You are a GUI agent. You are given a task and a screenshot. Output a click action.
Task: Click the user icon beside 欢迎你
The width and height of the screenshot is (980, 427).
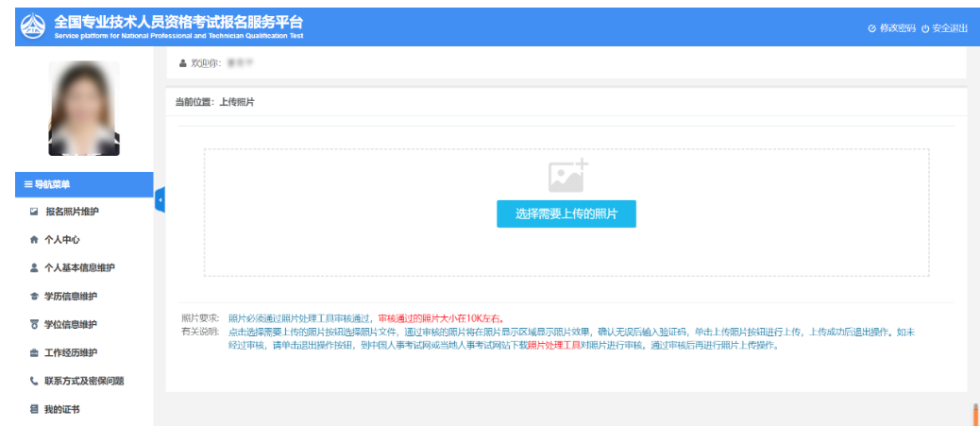pyautogui.click(x=182, y=63)
